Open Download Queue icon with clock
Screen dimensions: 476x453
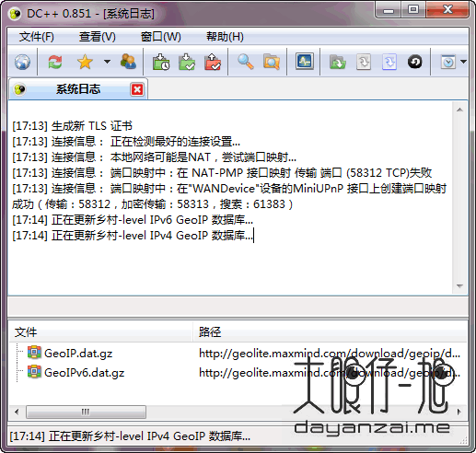click(161, 62)
